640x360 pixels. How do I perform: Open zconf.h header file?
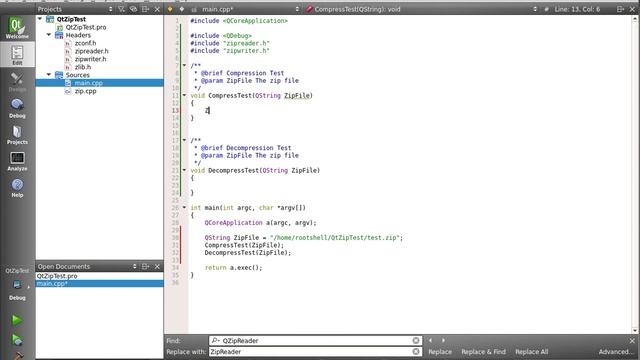(85, 43)
